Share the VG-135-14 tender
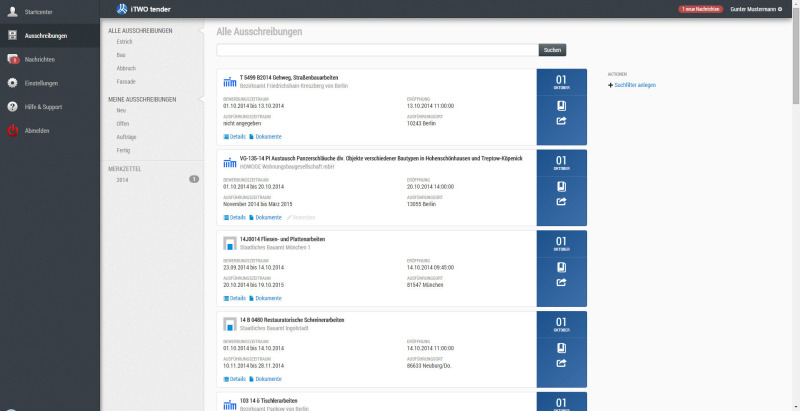 (x=561, y=202)
